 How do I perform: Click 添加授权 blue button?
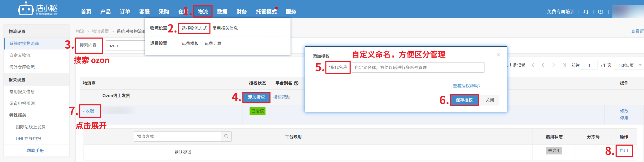(x=256, y=97)
